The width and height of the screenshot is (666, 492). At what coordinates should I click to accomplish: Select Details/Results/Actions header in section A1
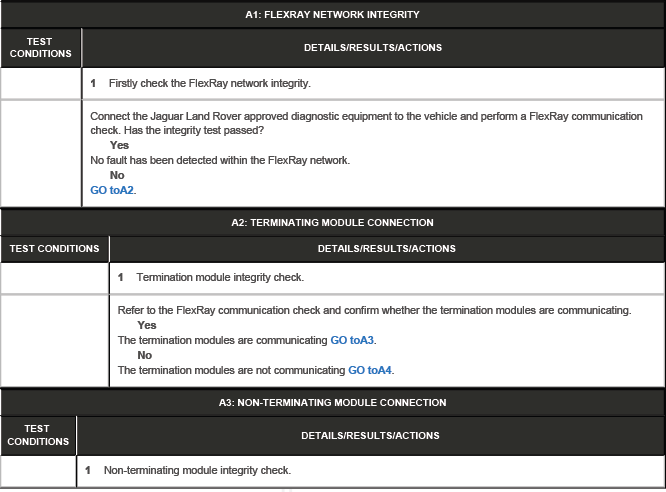[372, 47]
